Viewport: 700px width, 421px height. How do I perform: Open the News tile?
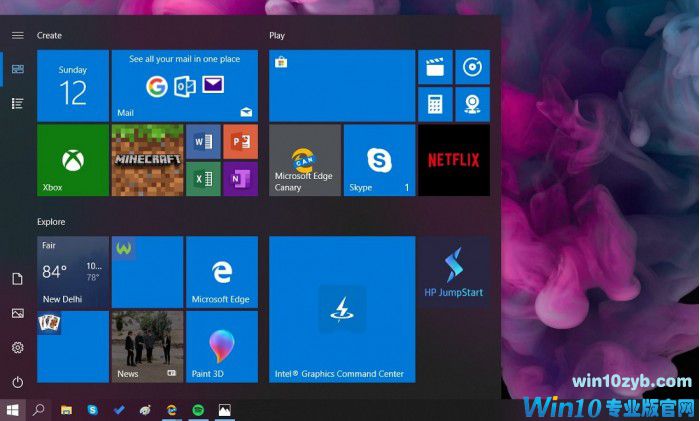(147, 347)
